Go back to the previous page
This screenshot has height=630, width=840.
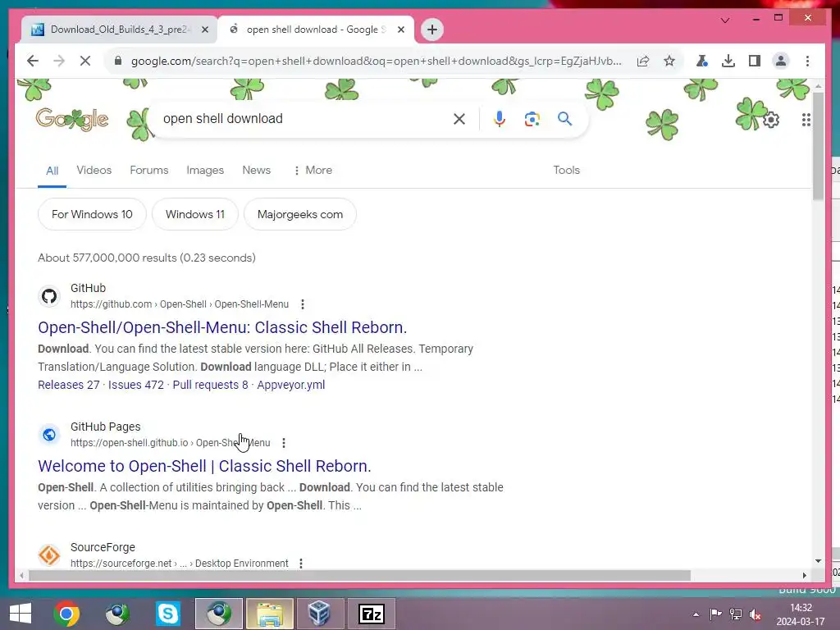coord(33,61)
